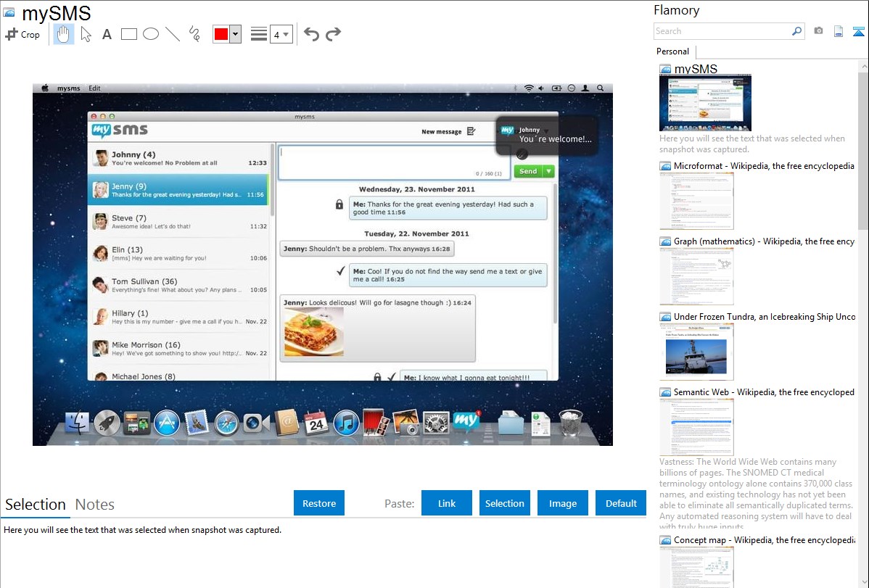The height and width of the screenshot is (588, 869).
Task: Select the Steve (7) conversation
Action: pos(180,222)
